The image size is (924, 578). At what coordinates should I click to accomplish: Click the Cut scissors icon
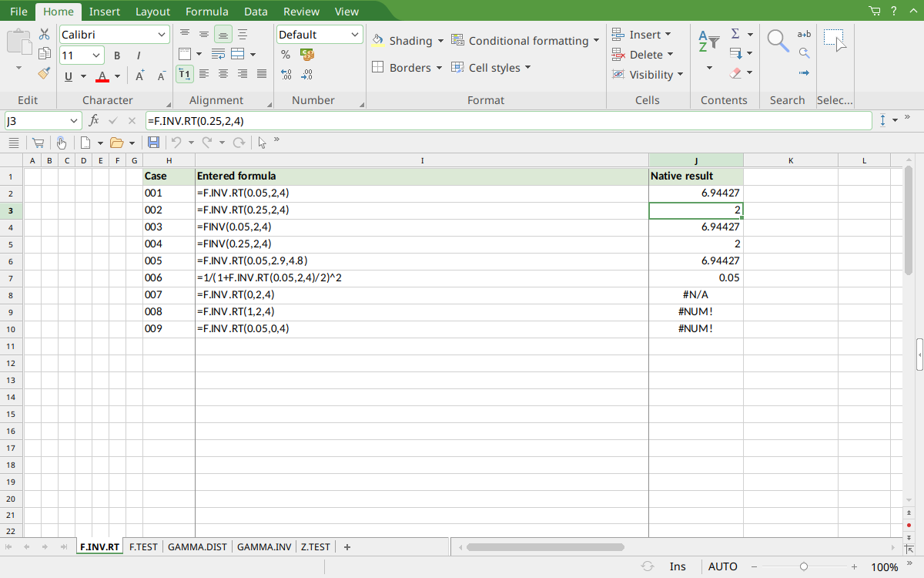point(44,34)
